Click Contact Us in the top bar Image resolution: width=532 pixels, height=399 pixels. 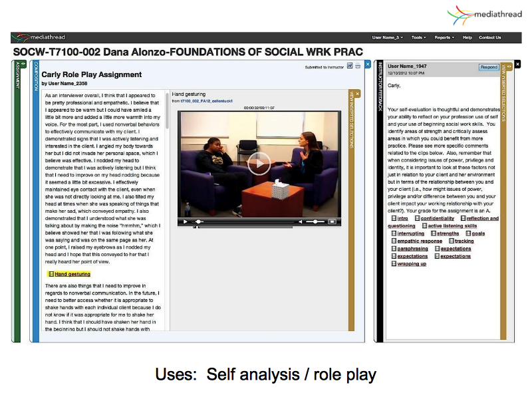tap(490, 37)
